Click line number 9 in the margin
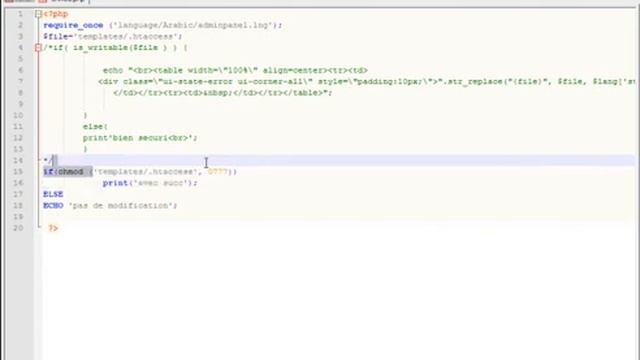Image resolution: width=640 pixels, height=360 pixels. (20, 104)
